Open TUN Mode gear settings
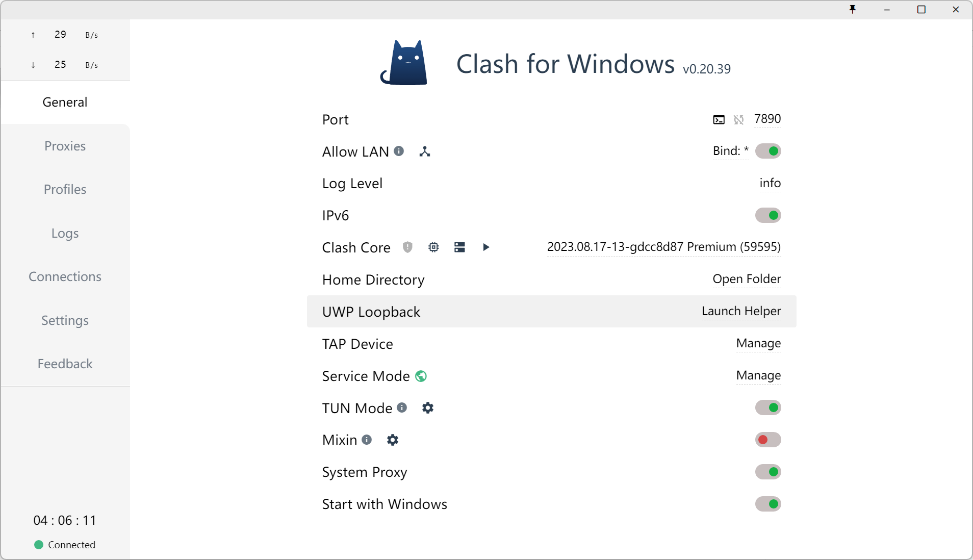Screen dimensions: 973x560 coord(428,408)
